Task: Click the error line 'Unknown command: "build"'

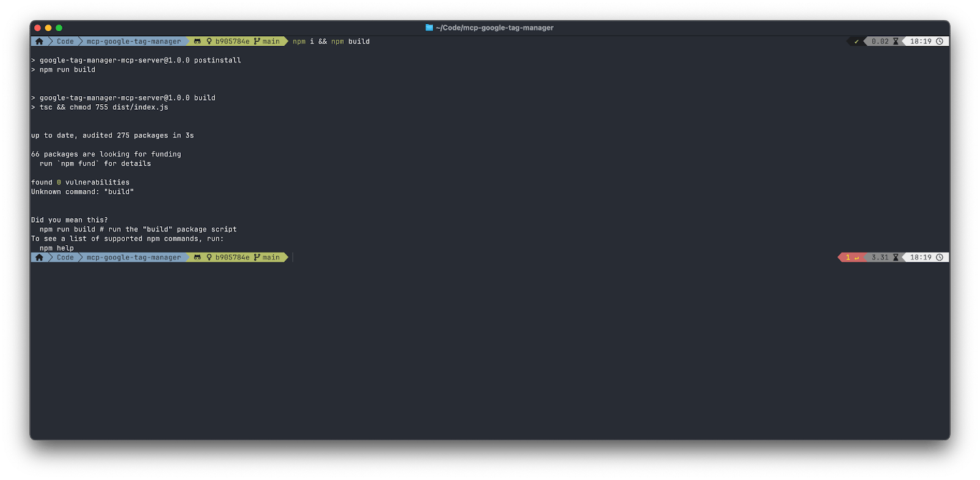Action: point(83,192)
